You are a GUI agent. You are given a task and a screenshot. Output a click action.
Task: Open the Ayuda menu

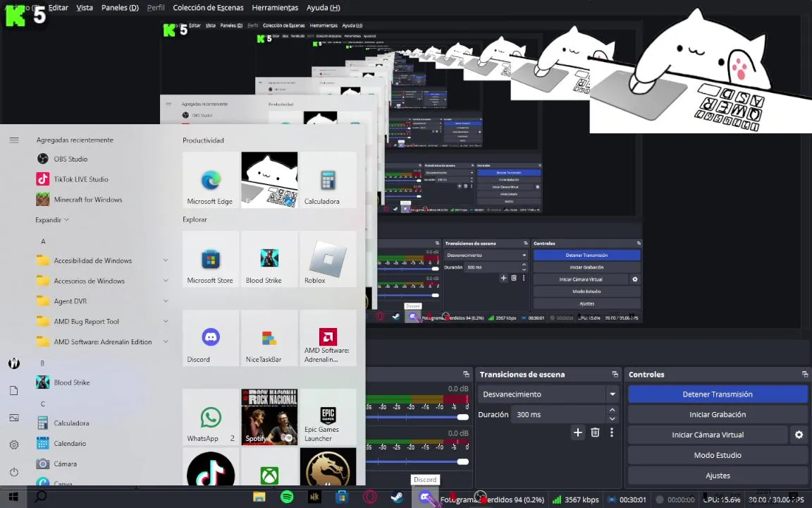tap(323, 8)
